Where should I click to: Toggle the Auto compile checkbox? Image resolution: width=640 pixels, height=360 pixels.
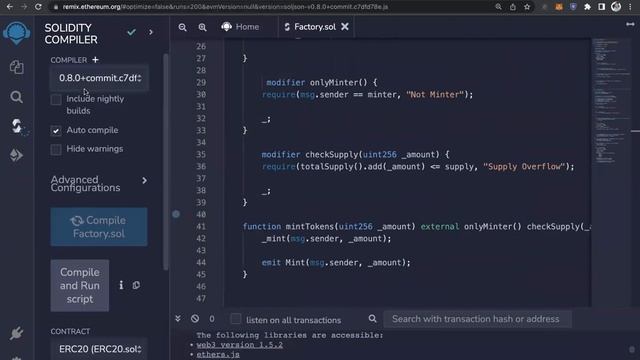[56, 130]
